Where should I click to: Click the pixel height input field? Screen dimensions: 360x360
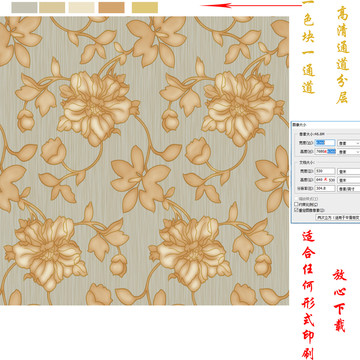pyautogui.click(x=325, y=152)
